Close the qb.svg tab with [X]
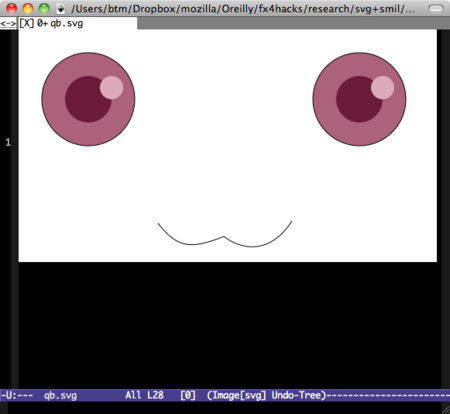This screenshot has height=414, width=450. (x=27, y=23)
